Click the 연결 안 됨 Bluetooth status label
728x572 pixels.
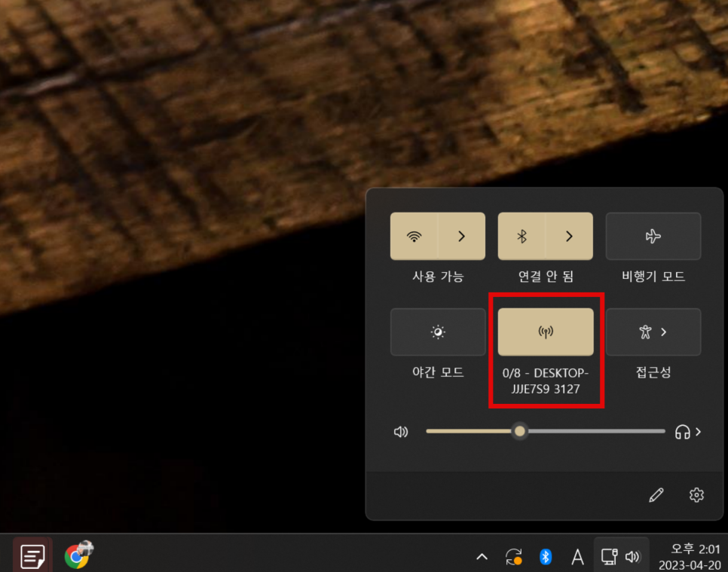546,277
